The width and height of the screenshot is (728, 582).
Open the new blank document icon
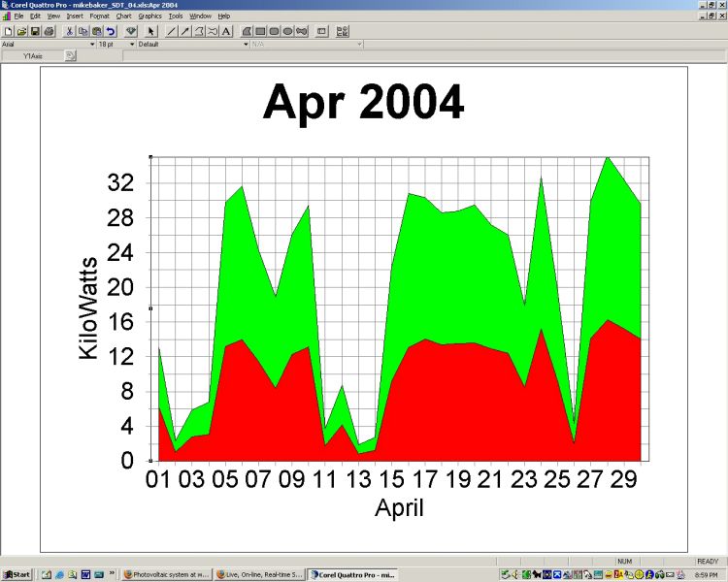coord(8,32)
